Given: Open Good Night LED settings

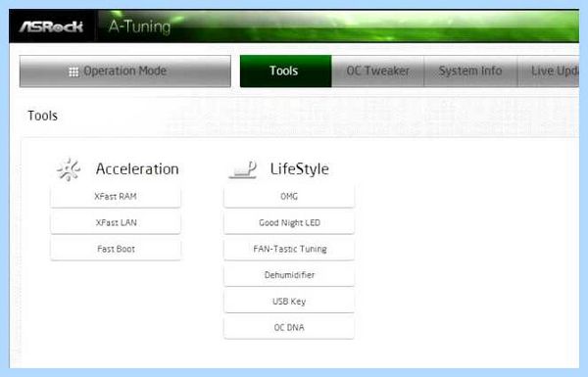Looking at the screenshot, I should click(289, 223).
